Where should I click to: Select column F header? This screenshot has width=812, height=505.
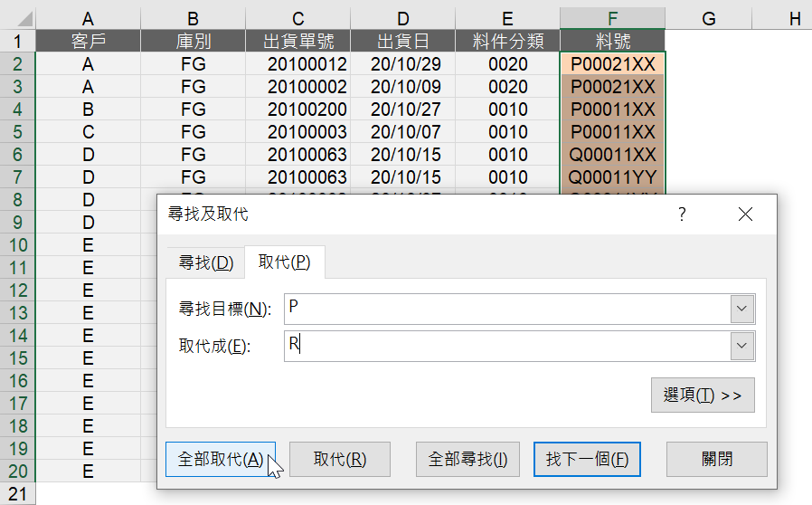(613, 19)
